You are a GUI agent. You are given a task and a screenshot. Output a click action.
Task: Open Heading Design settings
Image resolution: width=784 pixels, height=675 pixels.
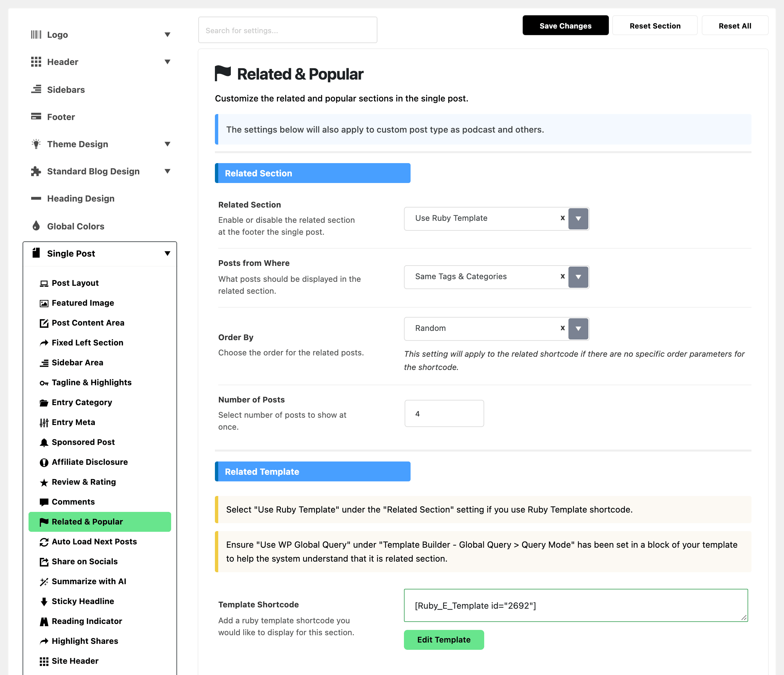tap(81, 199)
